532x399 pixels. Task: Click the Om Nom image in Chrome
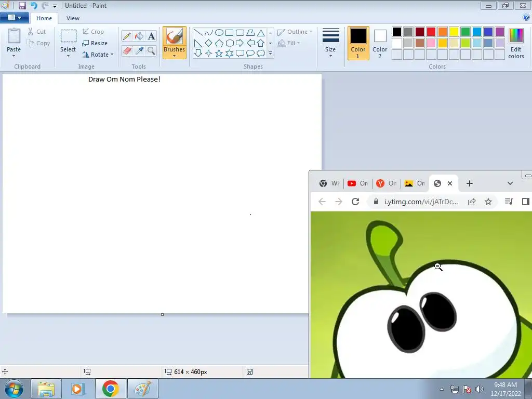(421, 295)
